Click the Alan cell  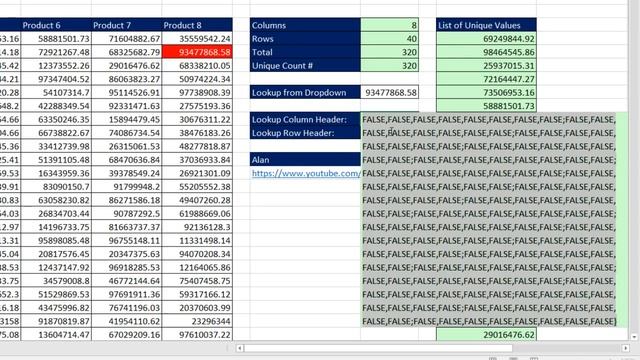coord(305,160)
